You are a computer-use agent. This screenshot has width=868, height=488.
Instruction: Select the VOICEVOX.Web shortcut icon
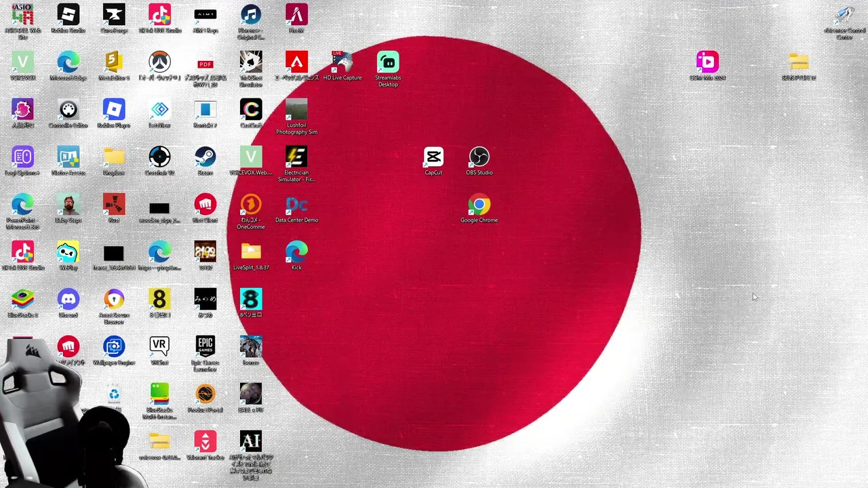pyautogui.click(x=251, y=157)
